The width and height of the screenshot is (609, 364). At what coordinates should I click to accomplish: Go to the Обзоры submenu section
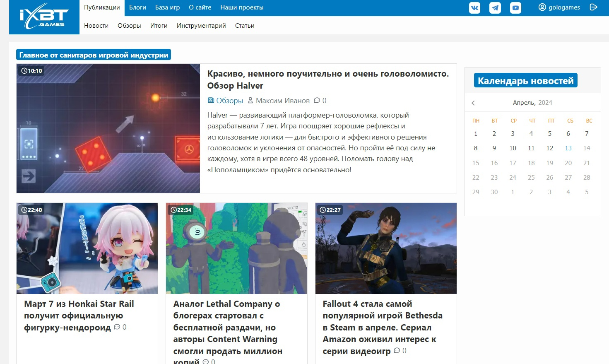point(129,26)
